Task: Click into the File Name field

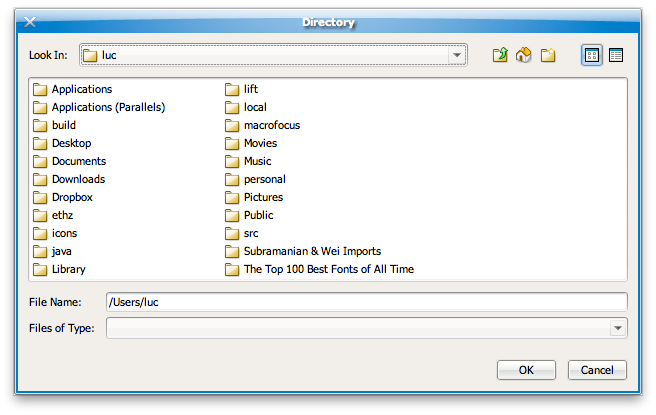Action: (366, 302)
